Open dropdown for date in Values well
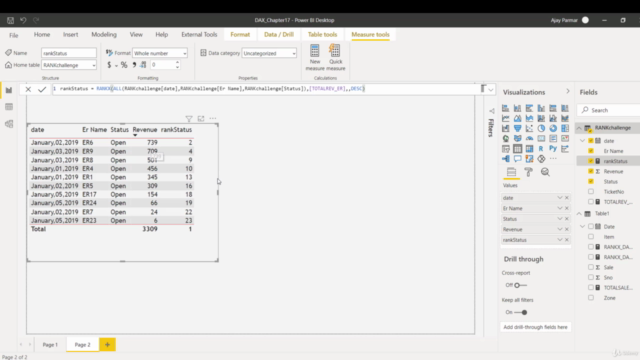640x360 pixels. tap(560, 198)
